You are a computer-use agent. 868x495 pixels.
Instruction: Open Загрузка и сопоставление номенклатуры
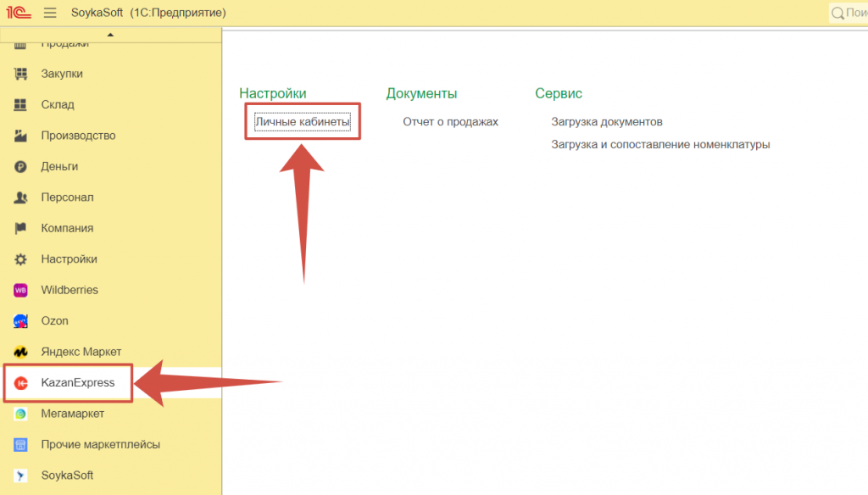click(660, 145)
